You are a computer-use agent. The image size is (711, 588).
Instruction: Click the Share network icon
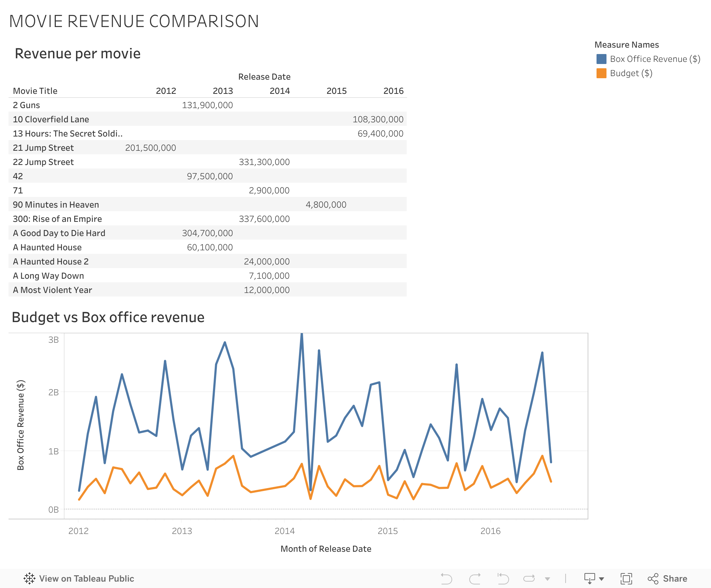tap(653, 578)
